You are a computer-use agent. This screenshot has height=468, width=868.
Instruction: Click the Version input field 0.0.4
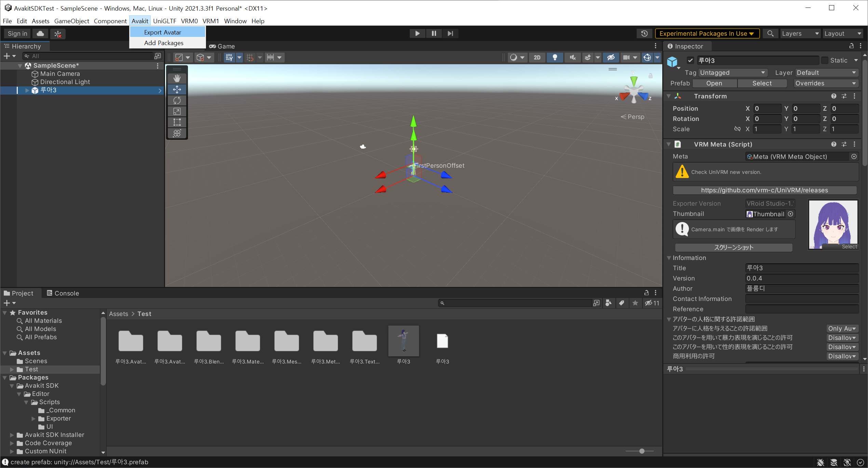click(x=802, y=278)
